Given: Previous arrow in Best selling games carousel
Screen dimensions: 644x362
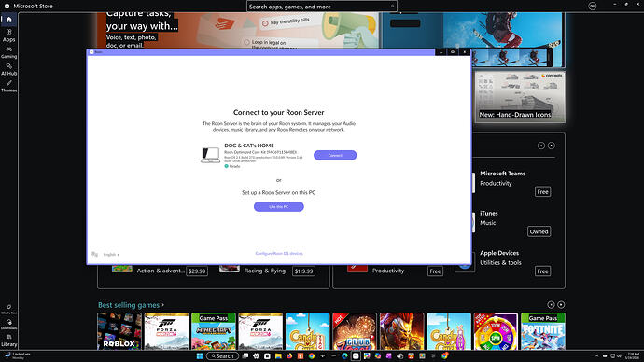Looking at the screenshot, I should [x=551, y=304].
